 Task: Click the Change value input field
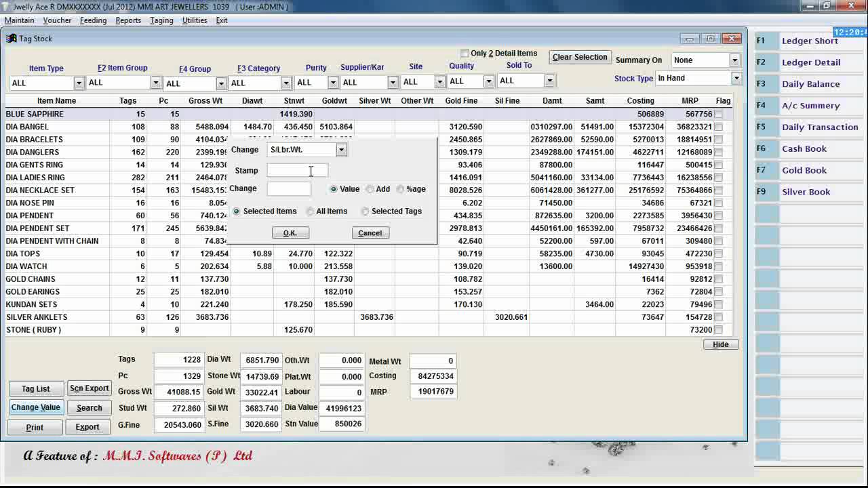289,189
